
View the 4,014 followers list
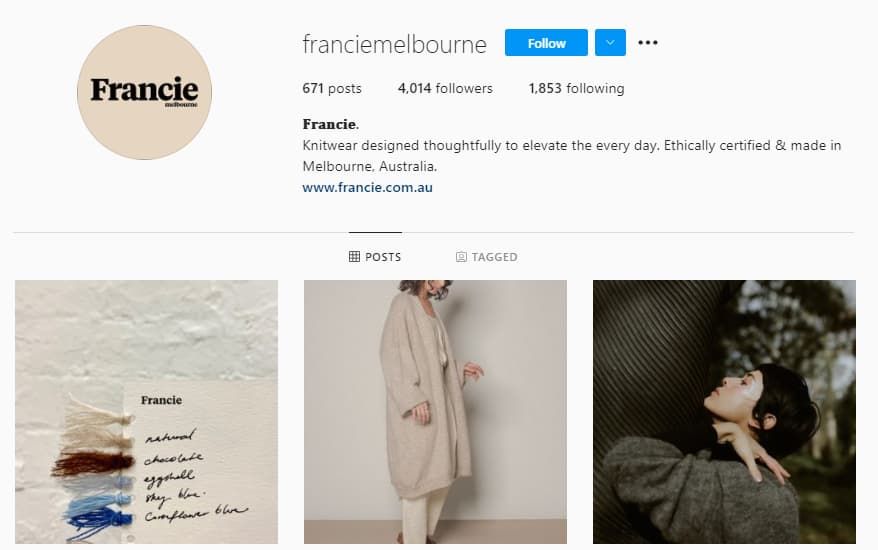445,88
